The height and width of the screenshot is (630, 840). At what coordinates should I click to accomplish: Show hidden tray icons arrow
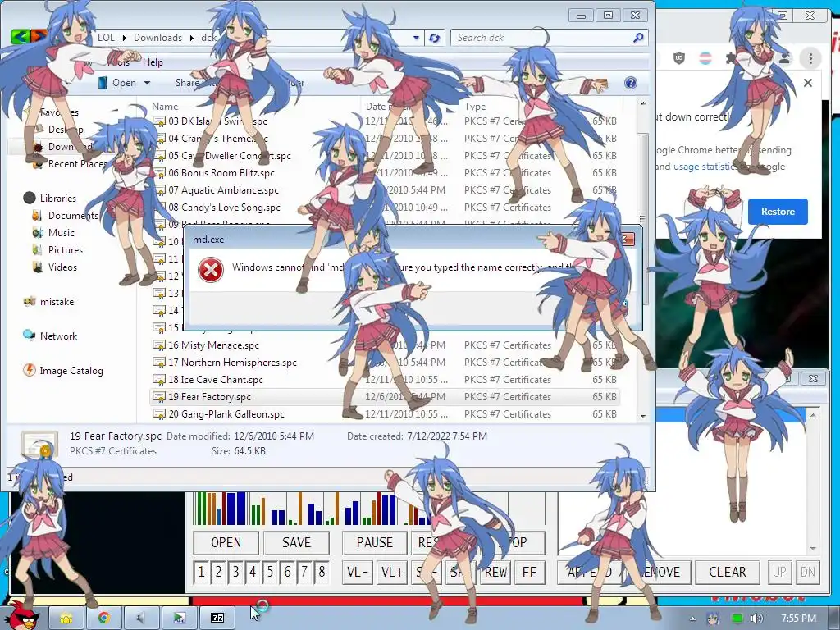pos(692,619)
